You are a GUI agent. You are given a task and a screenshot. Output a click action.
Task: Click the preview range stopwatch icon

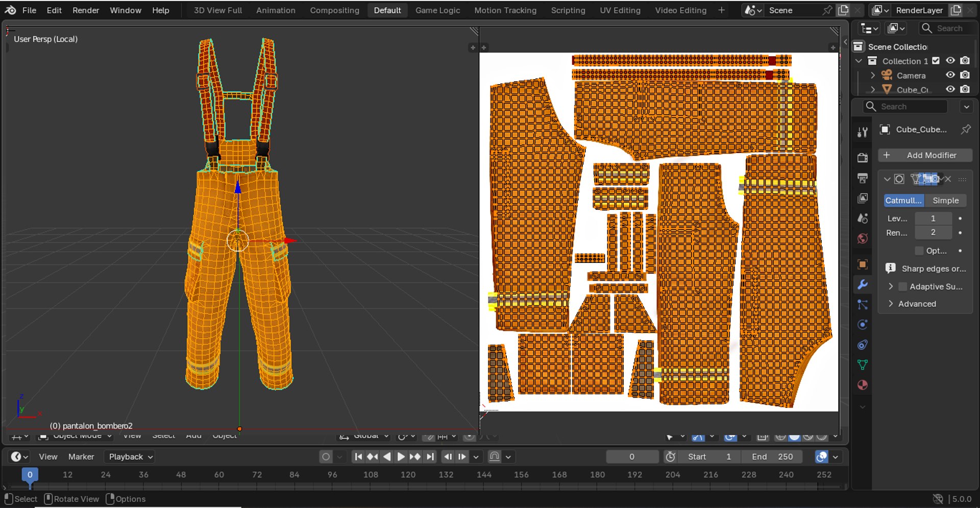tap(671, 457)
